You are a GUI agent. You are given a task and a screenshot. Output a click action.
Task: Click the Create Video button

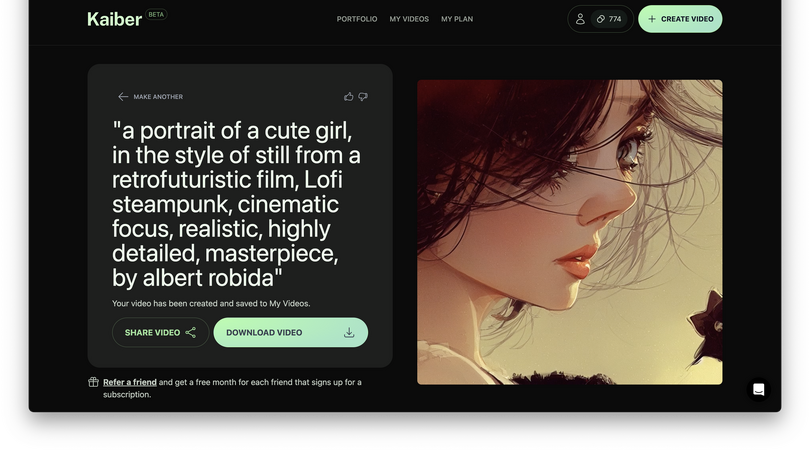click(x=680, y=19)
